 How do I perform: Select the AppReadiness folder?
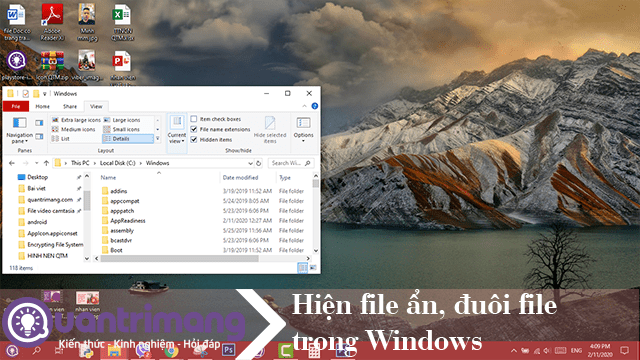(x=128, y=220)
